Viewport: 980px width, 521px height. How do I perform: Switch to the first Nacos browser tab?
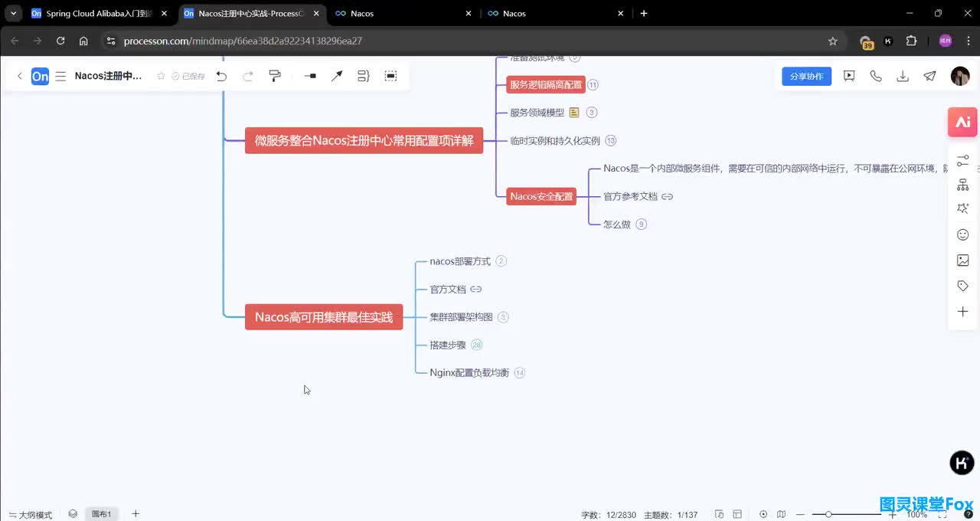(404, 13)
